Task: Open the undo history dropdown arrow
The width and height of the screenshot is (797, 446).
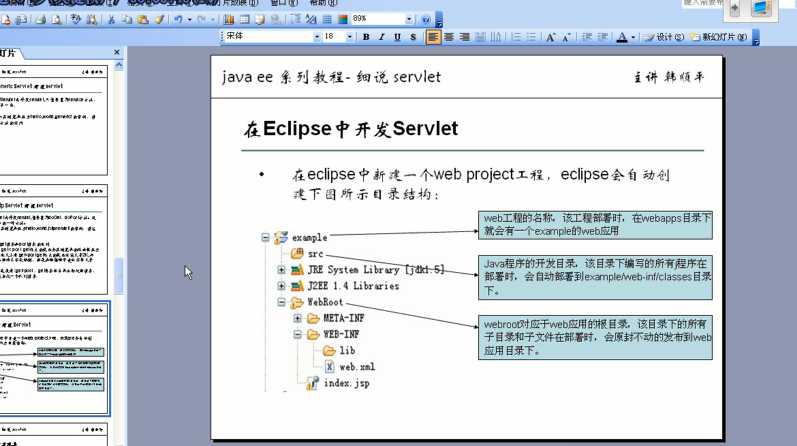Action: [189, 20]
